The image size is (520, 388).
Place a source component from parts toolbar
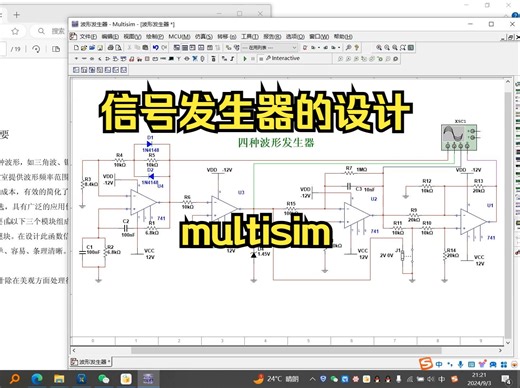[x=76, y=58]
